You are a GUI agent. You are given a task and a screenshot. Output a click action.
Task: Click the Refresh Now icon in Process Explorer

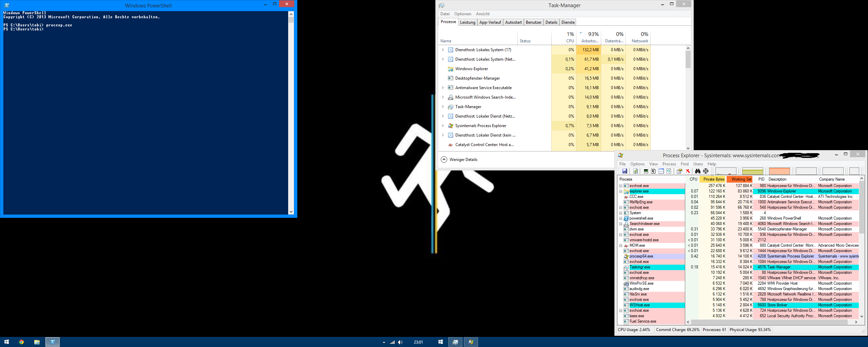(636, 171)
